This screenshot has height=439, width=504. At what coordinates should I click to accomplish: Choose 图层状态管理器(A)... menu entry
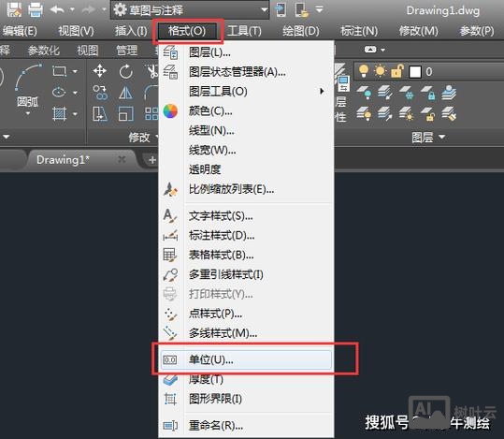coord(246,72)
